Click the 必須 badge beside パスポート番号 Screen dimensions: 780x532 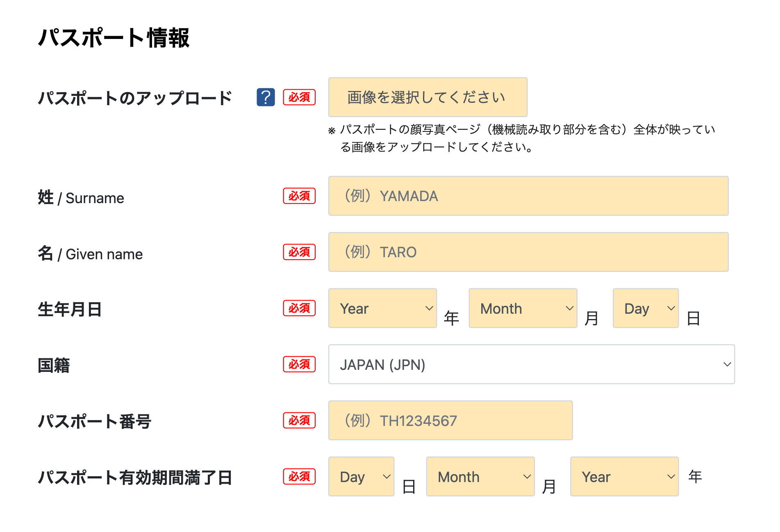click(299, 421)
